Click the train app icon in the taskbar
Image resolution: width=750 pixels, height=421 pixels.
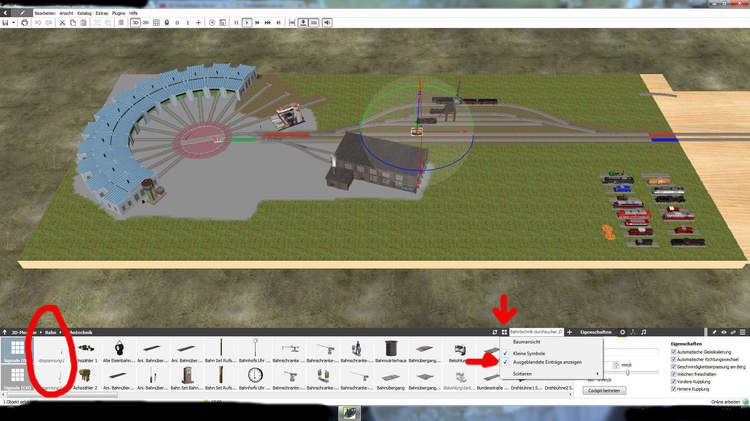350,413
